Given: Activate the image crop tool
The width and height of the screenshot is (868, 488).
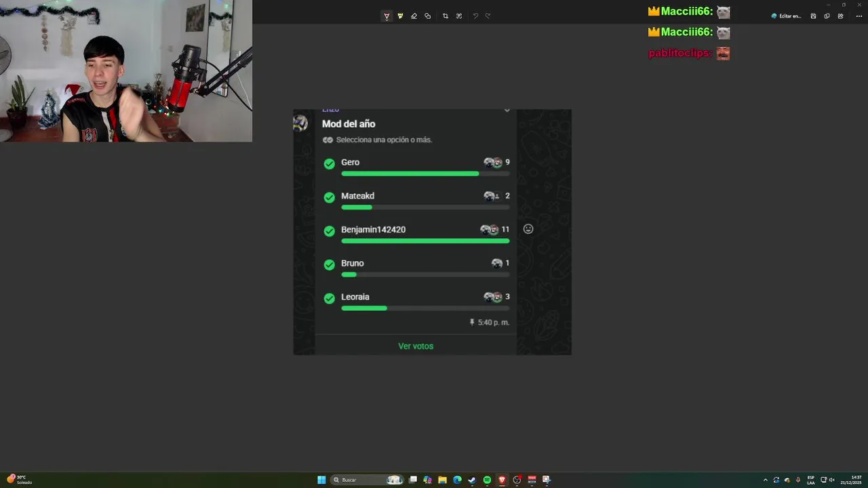Looking at the screenshot, I should point(446,16).
